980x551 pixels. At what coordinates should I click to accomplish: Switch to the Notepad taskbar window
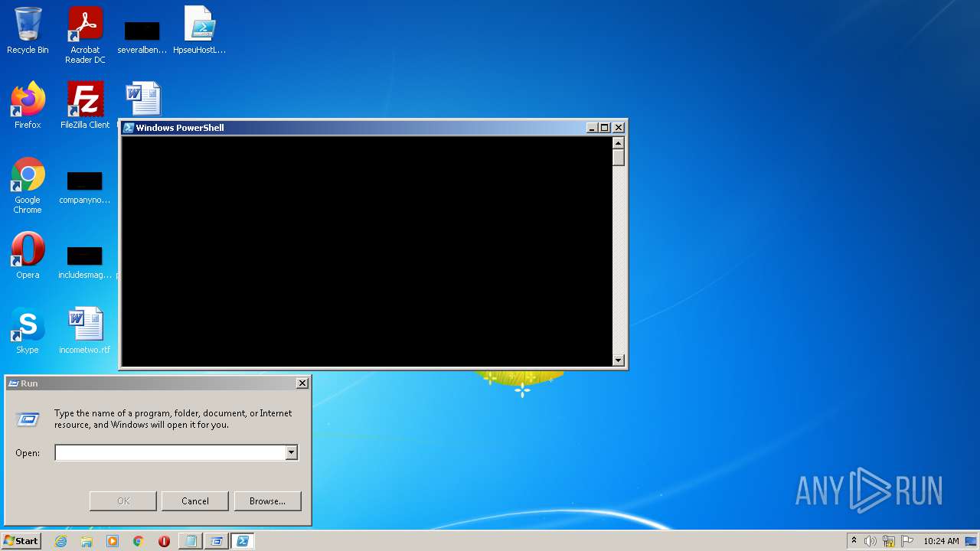190,541
